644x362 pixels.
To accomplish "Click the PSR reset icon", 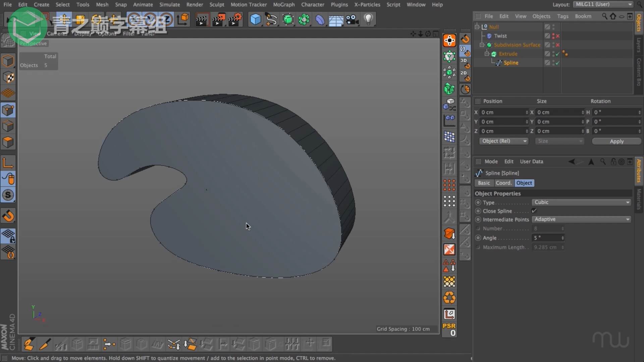I will tap(449, 329).
